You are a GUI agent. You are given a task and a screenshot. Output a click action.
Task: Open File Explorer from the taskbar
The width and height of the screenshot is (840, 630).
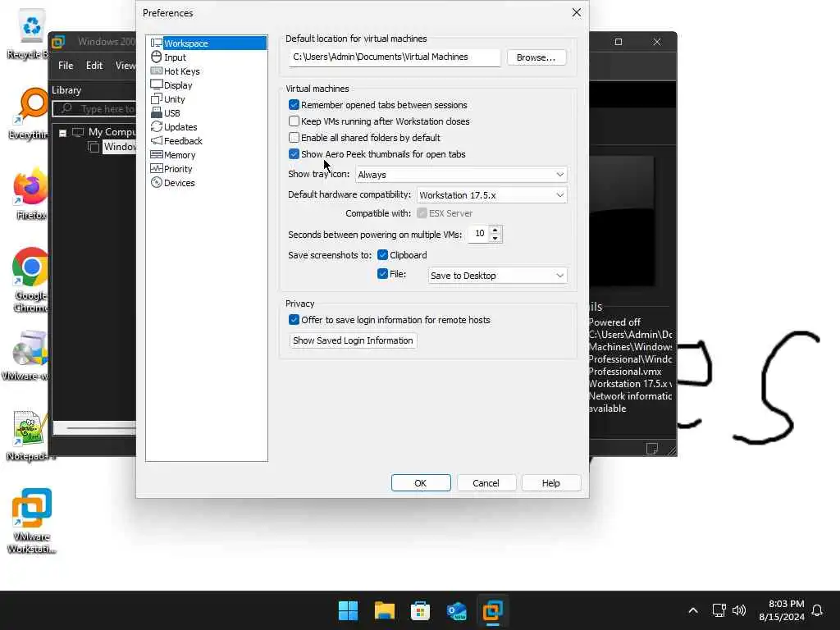point(384,610)
